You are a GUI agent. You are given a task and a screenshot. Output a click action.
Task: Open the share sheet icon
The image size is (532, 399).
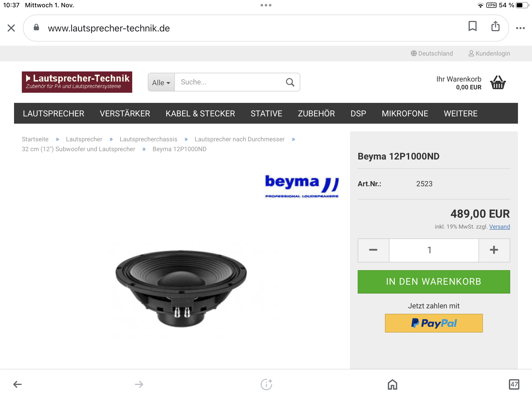(495, 26)
